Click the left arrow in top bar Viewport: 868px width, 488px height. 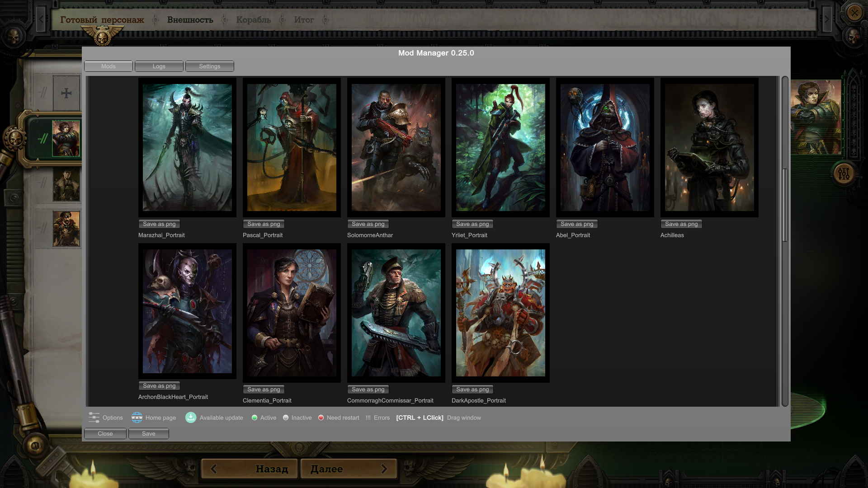coord(41,19)
